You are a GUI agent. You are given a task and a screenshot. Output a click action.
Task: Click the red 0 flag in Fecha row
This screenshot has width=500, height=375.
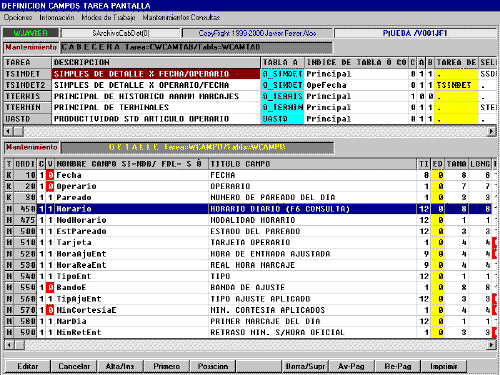tap(50, 175)
